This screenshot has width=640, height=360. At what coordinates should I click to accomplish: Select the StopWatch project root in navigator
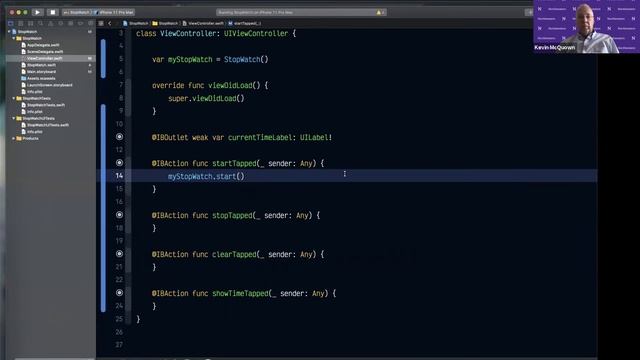pyautogui.click(x=27, y=31)
